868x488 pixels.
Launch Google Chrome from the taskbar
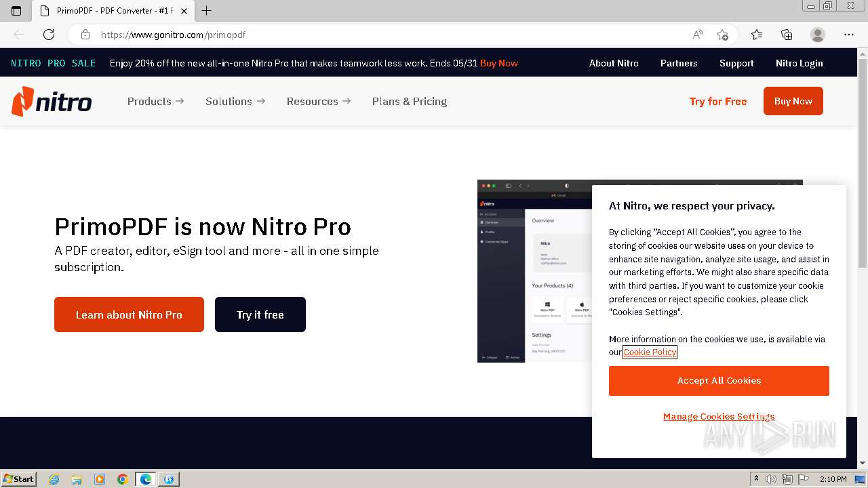click(x=123, y=479)
